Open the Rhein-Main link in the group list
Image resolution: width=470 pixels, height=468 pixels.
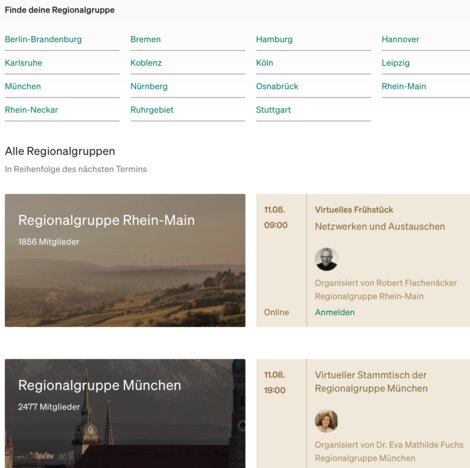tap(404, 86)
